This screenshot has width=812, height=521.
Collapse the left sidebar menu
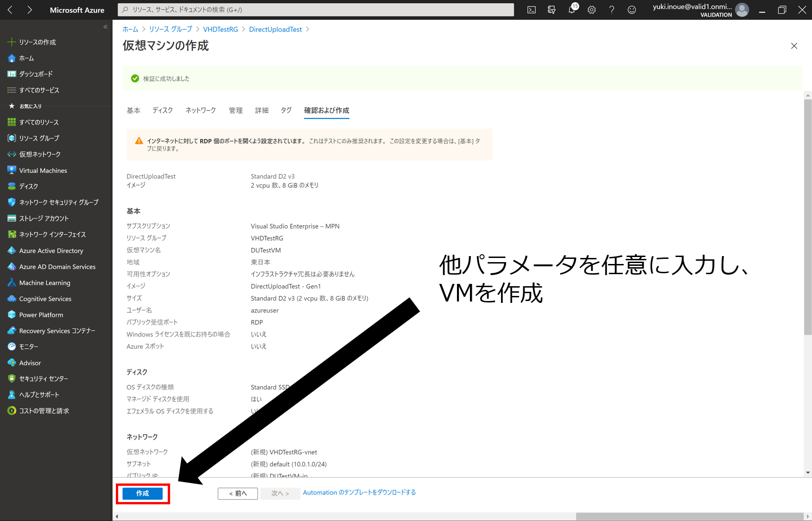pos(105,27)
